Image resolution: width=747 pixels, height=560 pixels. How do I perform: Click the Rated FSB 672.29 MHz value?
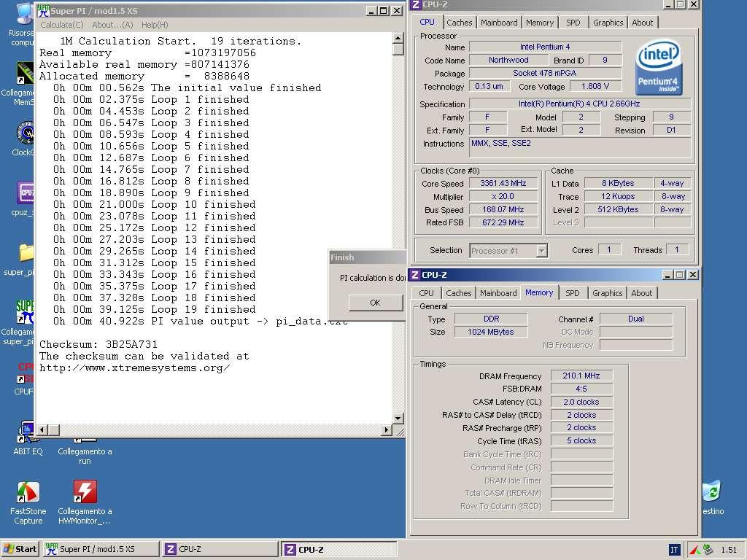503,222
